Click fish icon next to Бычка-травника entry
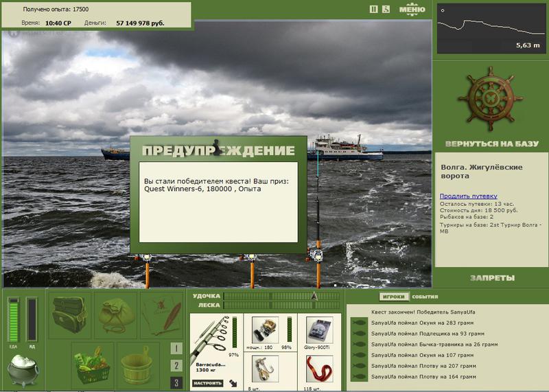 click(359, 345)
